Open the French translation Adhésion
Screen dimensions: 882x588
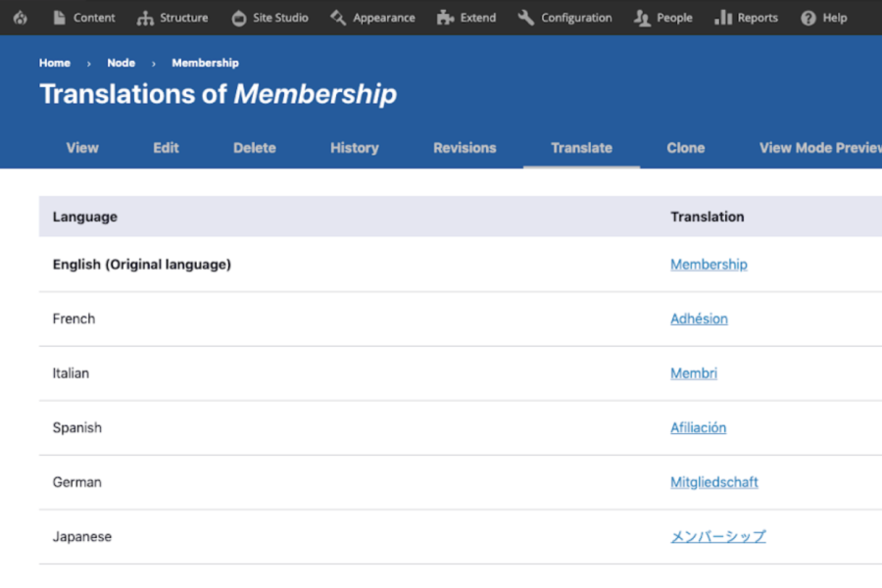click(x=699, y=318)
